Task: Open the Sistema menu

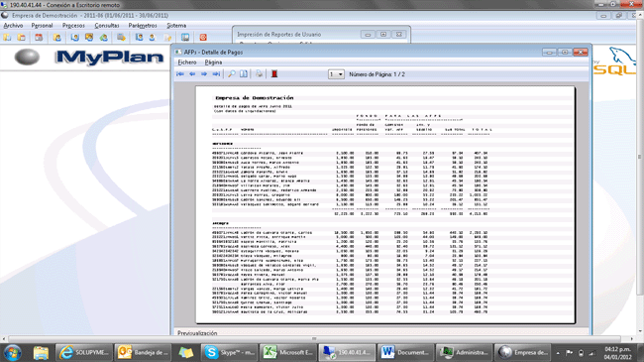Action: 176,26
